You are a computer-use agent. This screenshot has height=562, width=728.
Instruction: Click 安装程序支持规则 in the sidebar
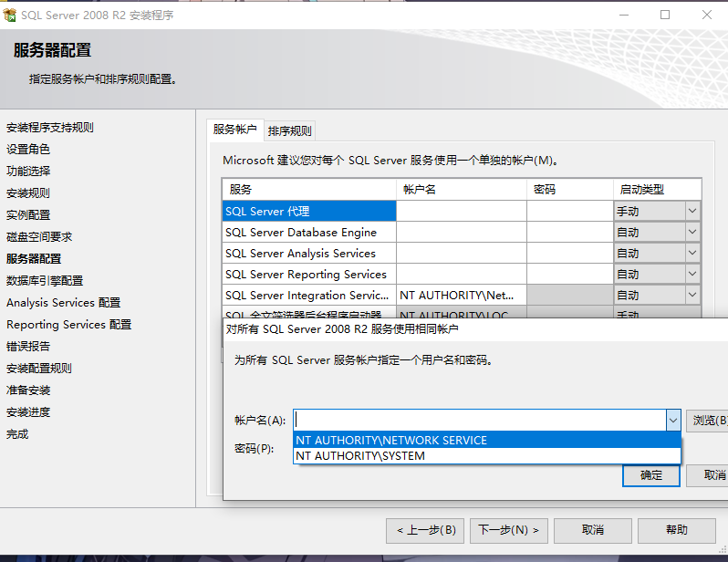click(50, 127)
